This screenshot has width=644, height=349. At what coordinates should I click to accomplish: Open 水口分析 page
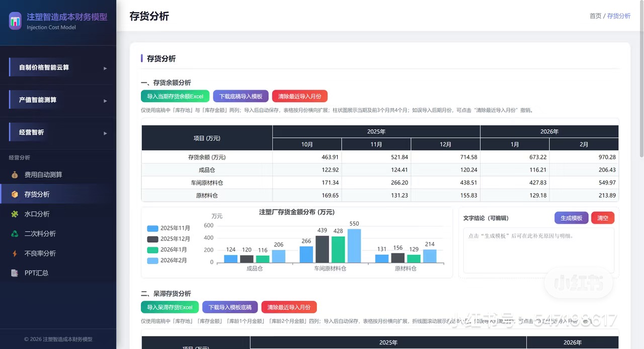(58, 214)
